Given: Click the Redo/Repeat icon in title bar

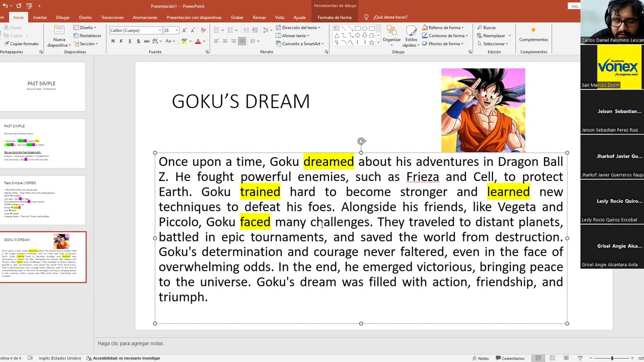Looking at the screenshot, I should point(19,6).
